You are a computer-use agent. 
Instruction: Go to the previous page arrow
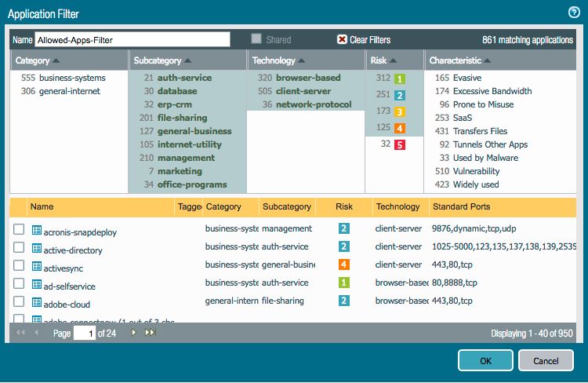[x=36, y=332]
